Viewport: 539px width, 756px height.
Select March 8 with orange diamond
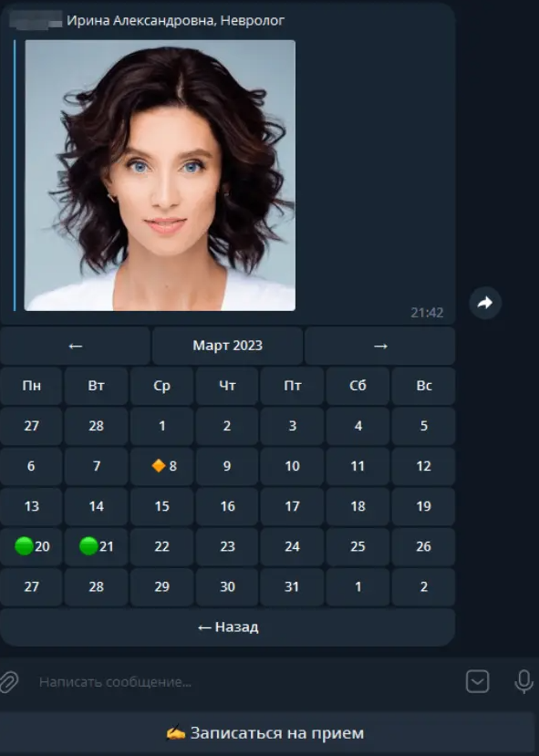(162, 466)
